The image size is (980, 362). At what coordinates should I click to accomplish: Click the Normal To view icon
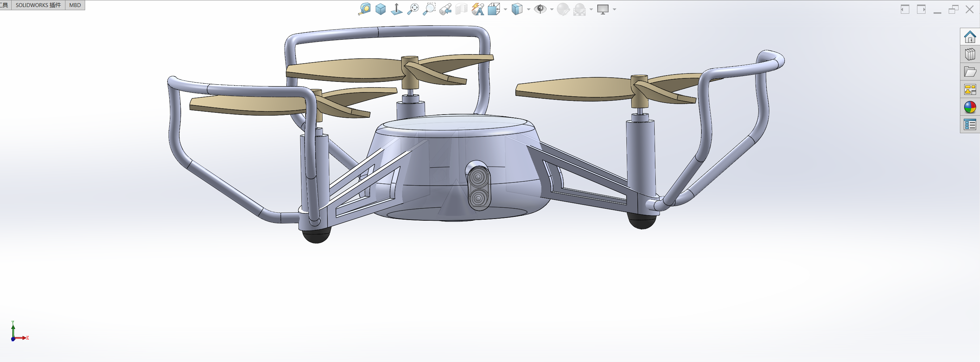396,9
